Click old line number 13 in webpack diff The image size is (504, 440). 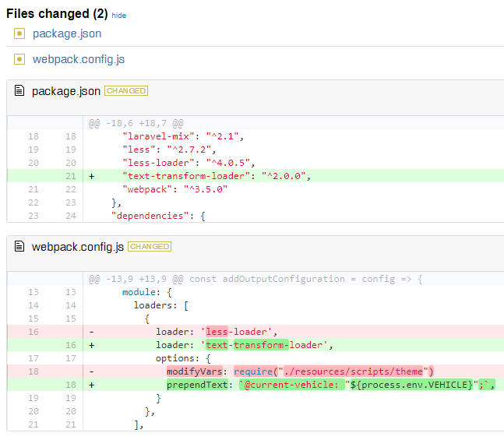33,292
